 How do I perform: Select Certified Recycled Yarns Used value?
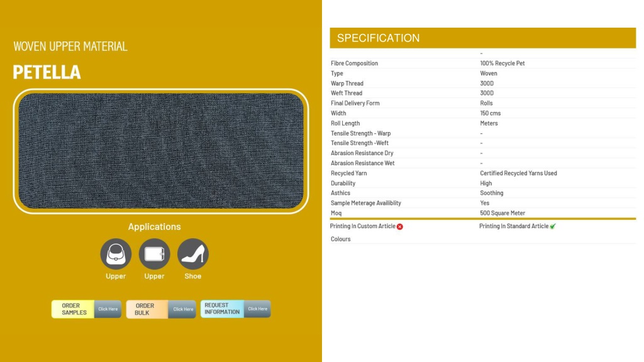point(518,173)
